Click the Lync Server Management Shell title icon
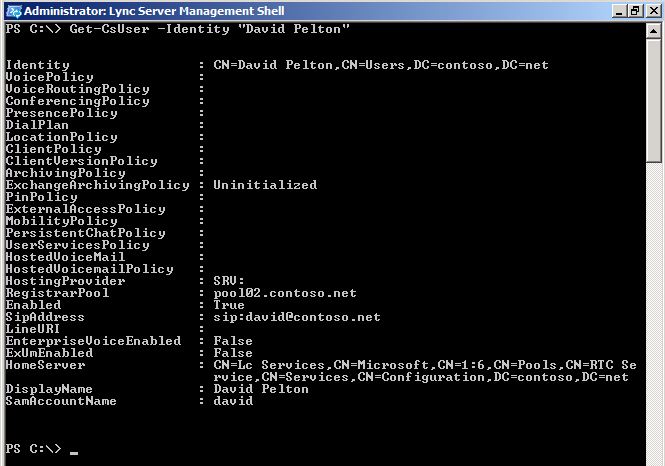The width and height of the screenshot is (665, 466). tap(14, 11)
